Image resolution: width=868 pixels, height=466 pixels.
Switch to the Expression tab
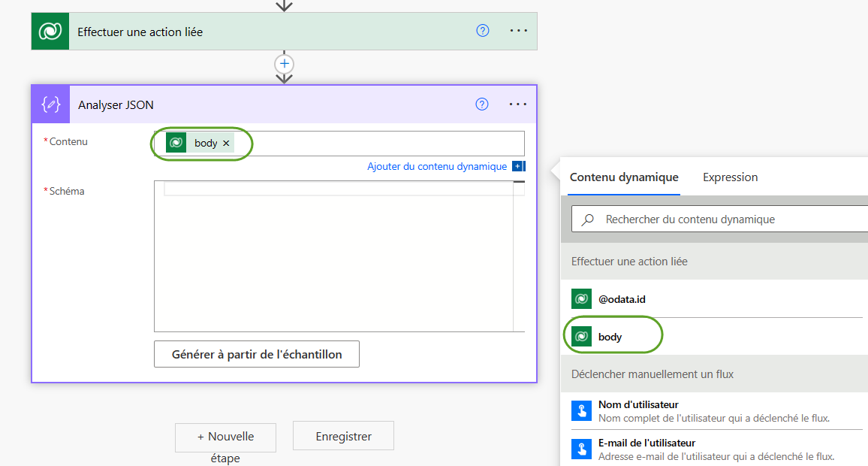(x=730, y=177)
